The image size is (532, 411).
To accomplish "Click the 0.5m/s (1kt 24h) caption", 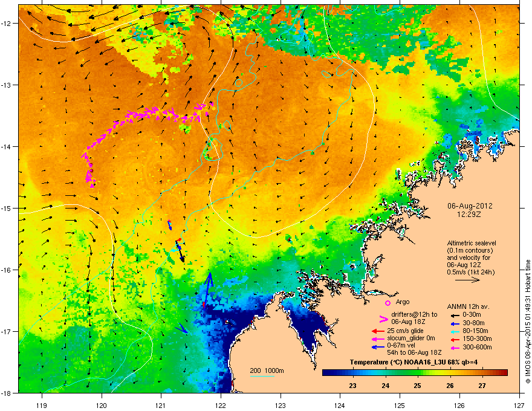I will pos(470,272).
